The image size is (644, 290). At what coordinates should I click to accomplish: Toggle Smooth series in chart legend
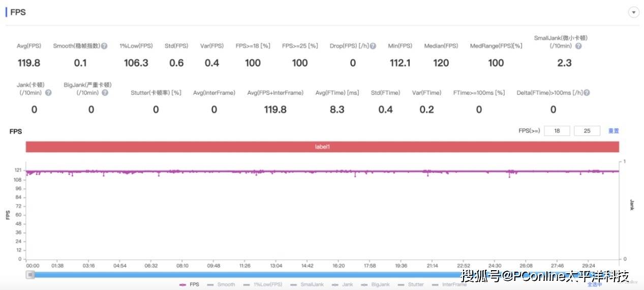point(222,284)
